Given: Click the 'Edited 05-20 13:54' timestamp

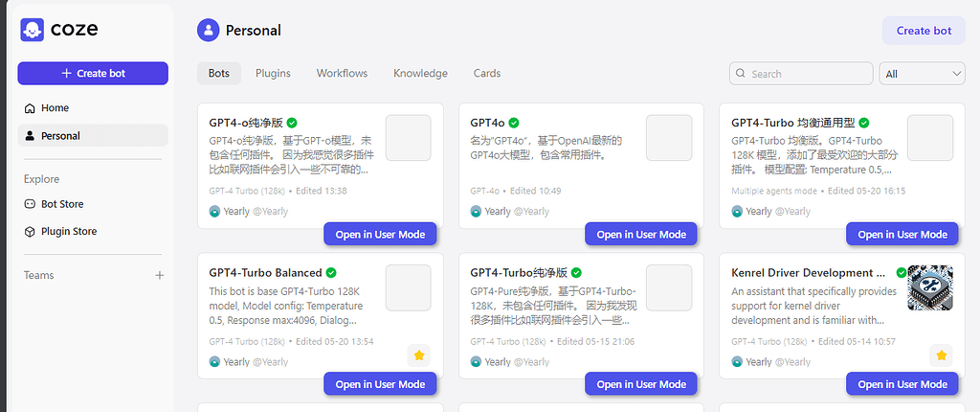Looking at the screenshot, I should 334,342.
